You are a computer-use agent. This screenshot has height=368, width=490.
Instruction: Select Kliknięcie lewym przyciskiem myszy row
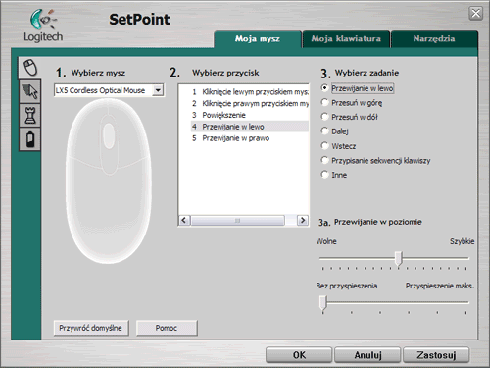coord(250,92)
